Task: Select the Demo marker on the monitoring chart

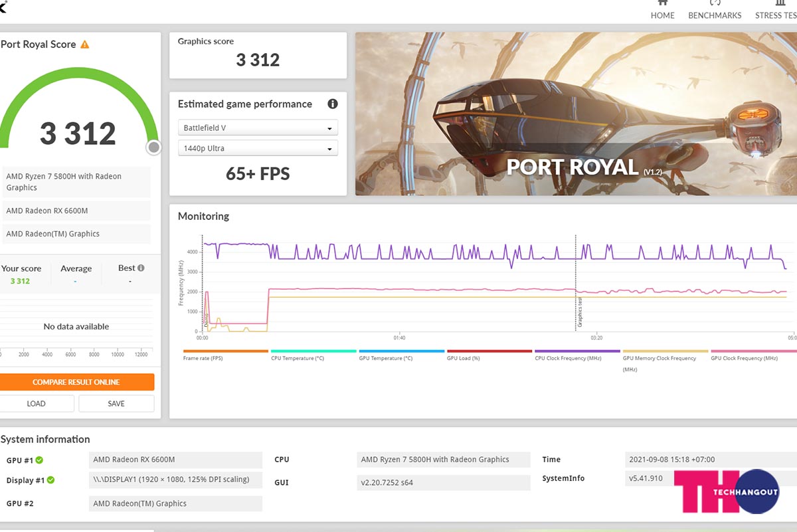Action: (206, 319)
